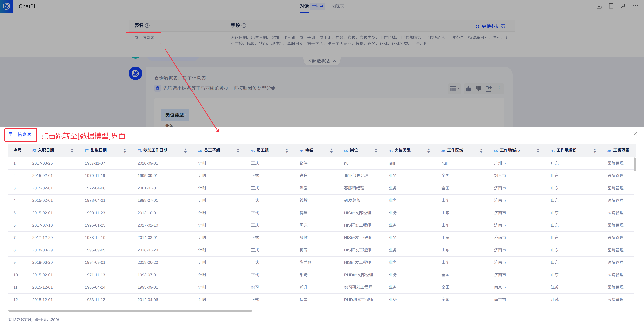This screenshot has height=328, width=644.
Task: Open the table chart type dropdown
Action: click(454, 89)
